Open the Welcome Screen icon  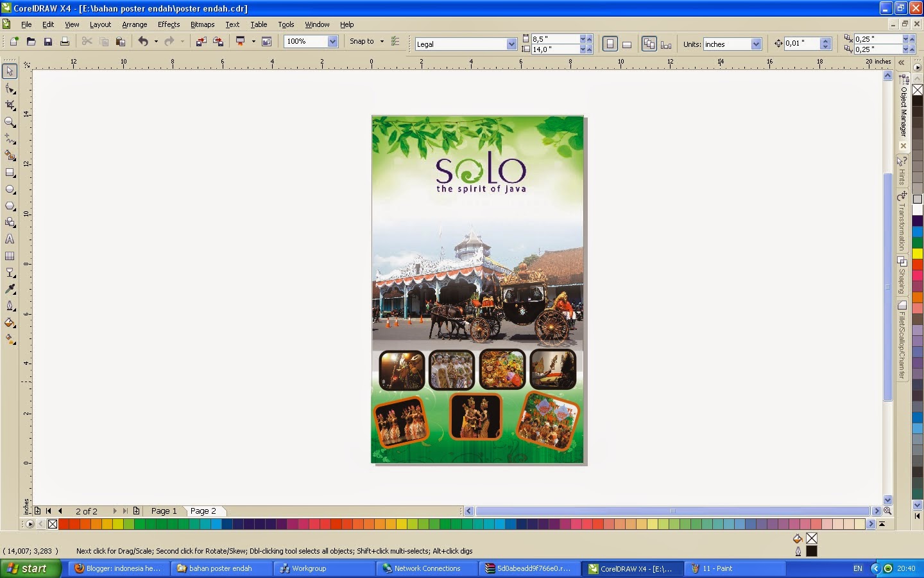click(266, 41)
